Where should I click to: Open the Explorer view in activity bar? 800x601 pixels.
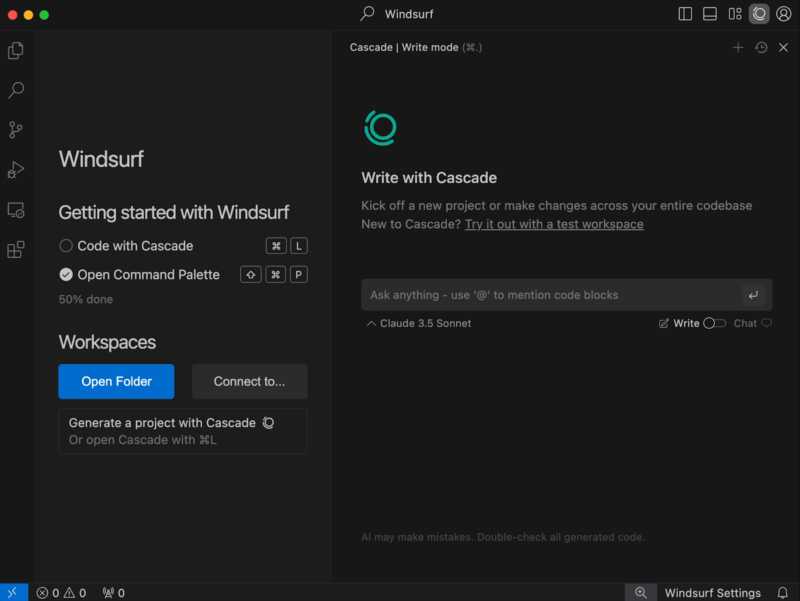click(x=16, y=50)
